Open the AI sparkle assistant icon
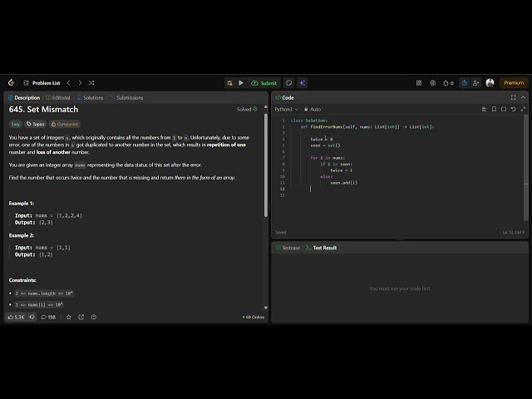 [303, 83]
